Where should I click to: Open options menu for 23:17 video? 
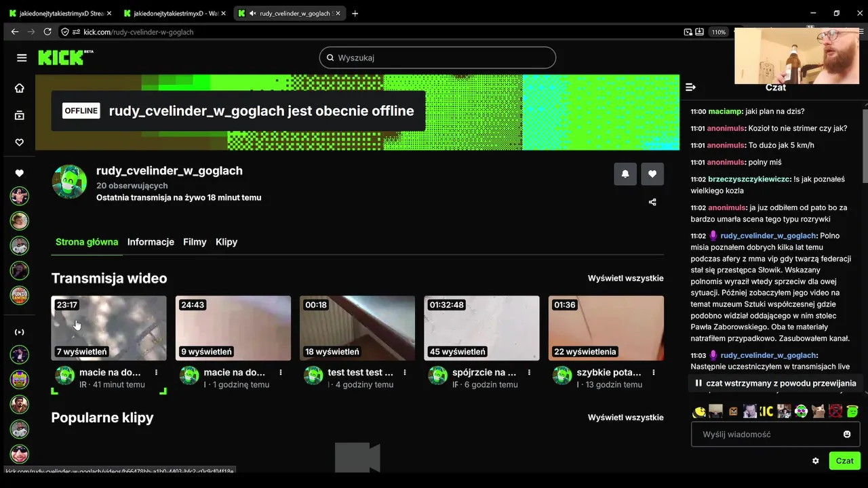[x=157, y=372]
